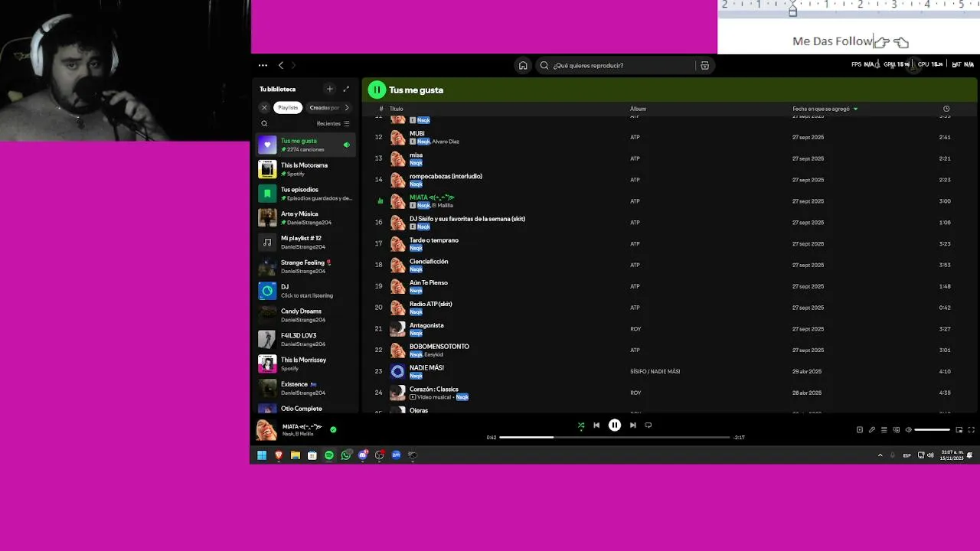The height and width of the screenshot is (551, 980).
Task: Open the playback queue icon
Action: (884, 430)
